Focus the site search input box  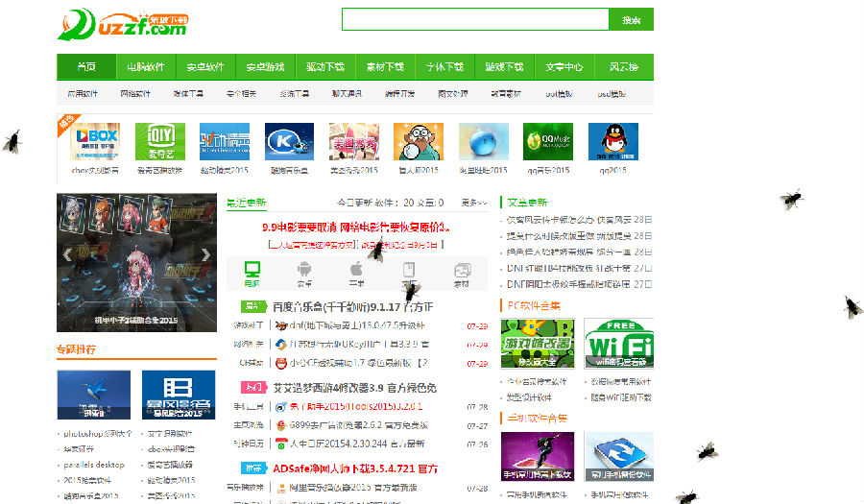click(x=475, y=19)
